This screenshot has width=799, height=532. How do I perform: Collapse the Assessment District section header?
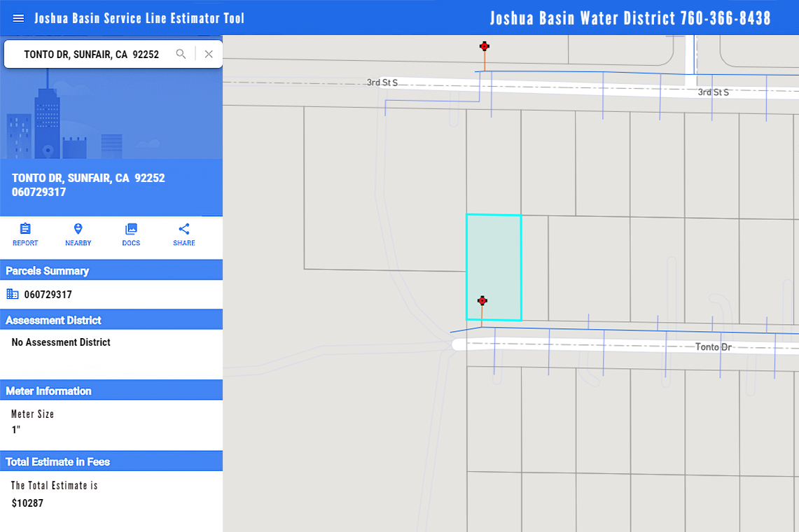point(111,319)
